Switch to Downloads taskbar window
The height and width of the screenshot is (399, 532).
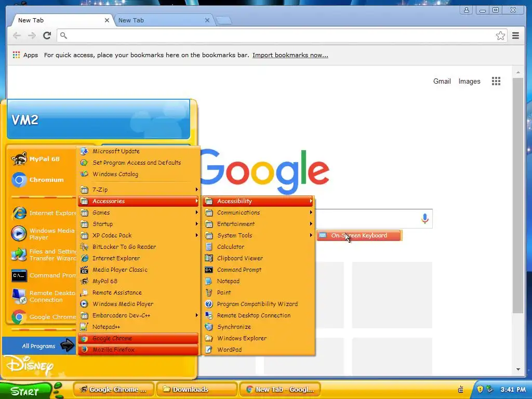coord(197,390)
